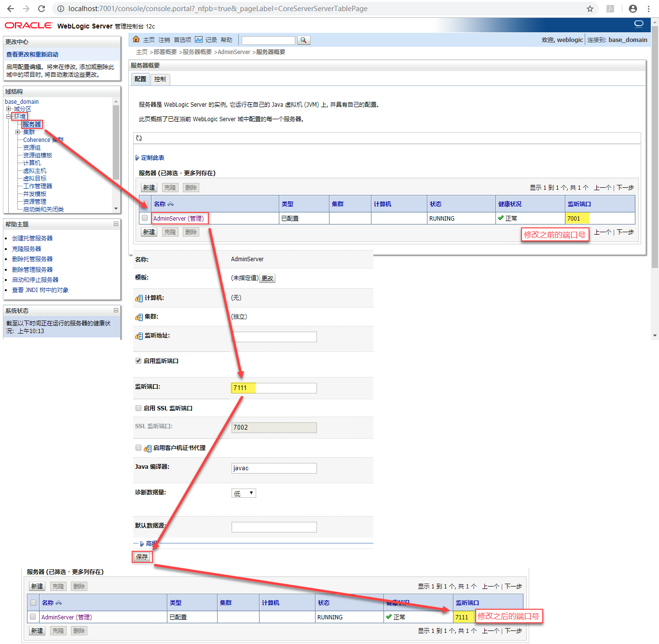
Task: Click the browser forward arrow
Action: pyautogui.click(x=26, y=9)
